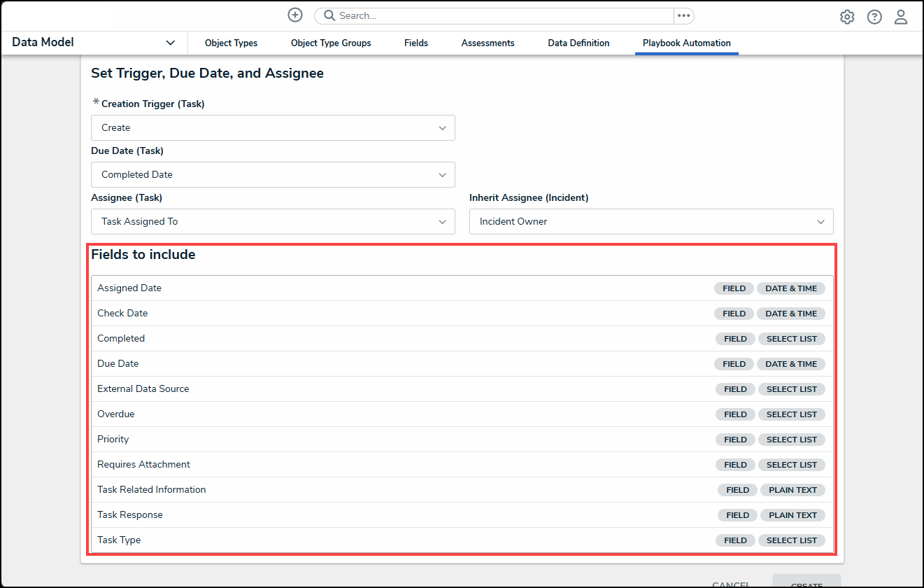Click PLAIN TEXT badge on Task Response
The width and height of the screenshot is (924, 588).
click(x=793, y=515)
